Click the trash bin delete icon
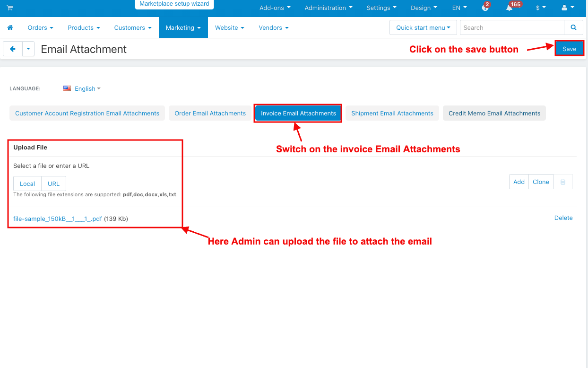Image resolution: width=588 pixels, height=368 pixels. [563, 182]
